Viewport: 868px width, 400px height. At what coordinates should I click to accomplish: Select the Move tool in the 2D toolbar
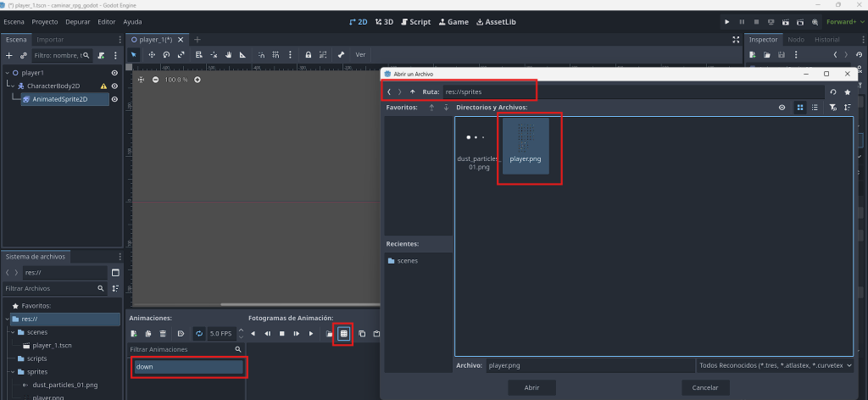[x=152, y=54]
